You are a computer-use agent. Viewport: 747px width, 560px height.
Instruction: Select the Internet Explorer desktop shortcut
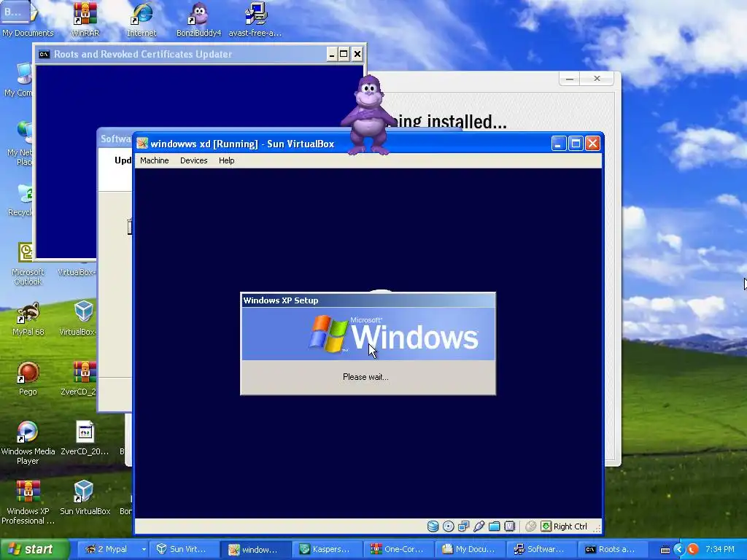pyautogui.click(x=142, y=19)
